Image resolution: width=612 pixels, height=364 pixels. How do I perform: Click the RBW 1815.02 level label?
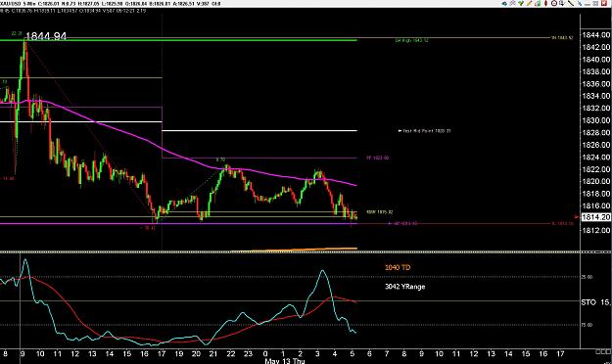pyautogui.click(x=379, y=212)
